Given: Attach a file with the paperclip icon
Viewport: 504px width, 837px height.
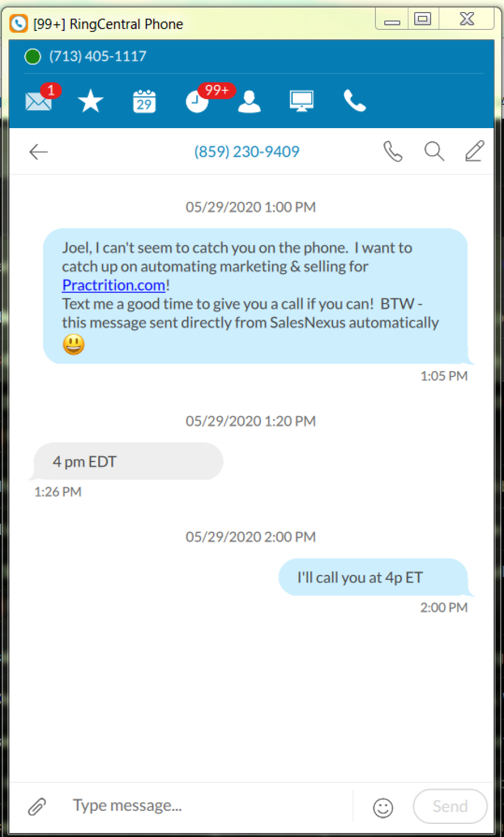Looking at the screenshot, I should [x=36, y=806].
